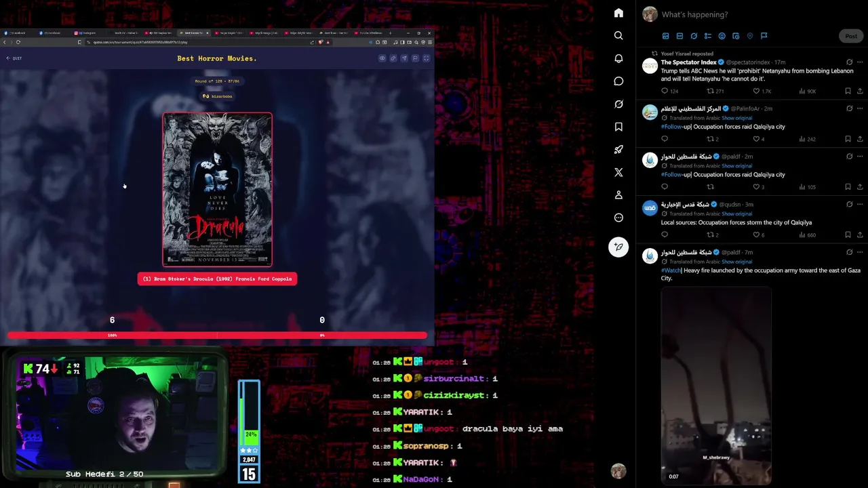868x488 pixels.
Task: Switch to the first Facebook tab
Action: coord(17,33)
